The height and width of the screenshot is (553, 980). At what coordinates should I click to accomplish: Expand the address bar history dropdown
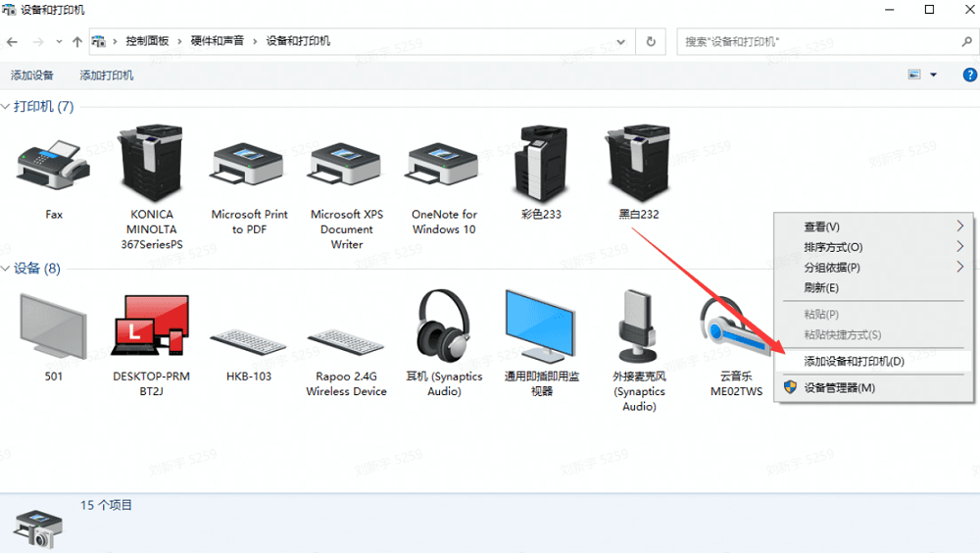621,41
